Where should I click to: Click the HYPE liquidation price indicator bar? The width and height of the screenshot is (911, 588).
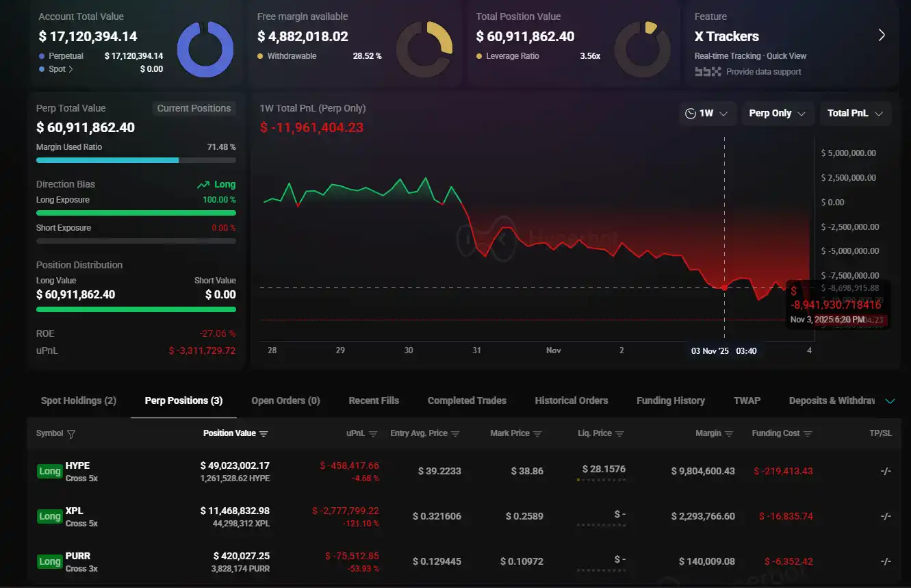pos(601,480)
